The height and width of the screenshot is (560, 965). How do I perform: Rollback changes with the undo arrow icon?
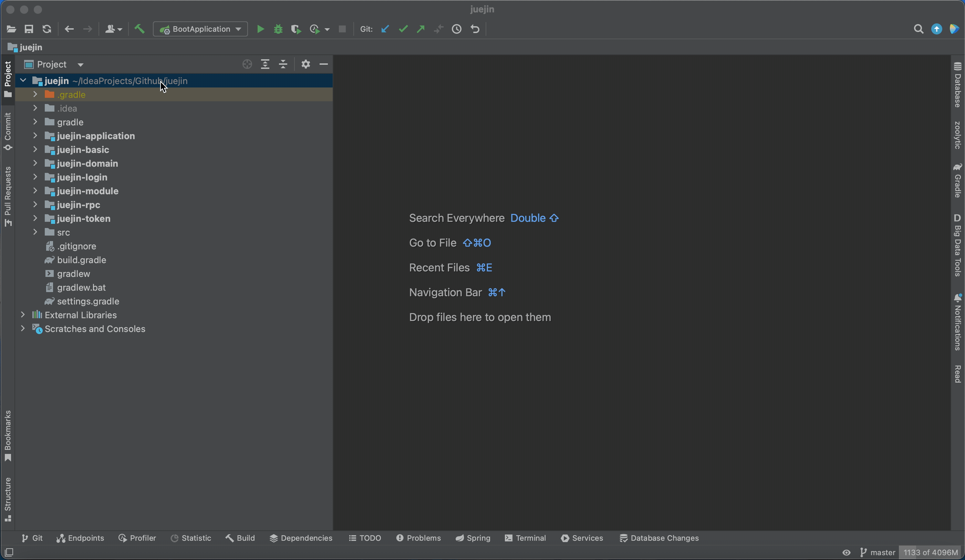(x=475, y=29)
